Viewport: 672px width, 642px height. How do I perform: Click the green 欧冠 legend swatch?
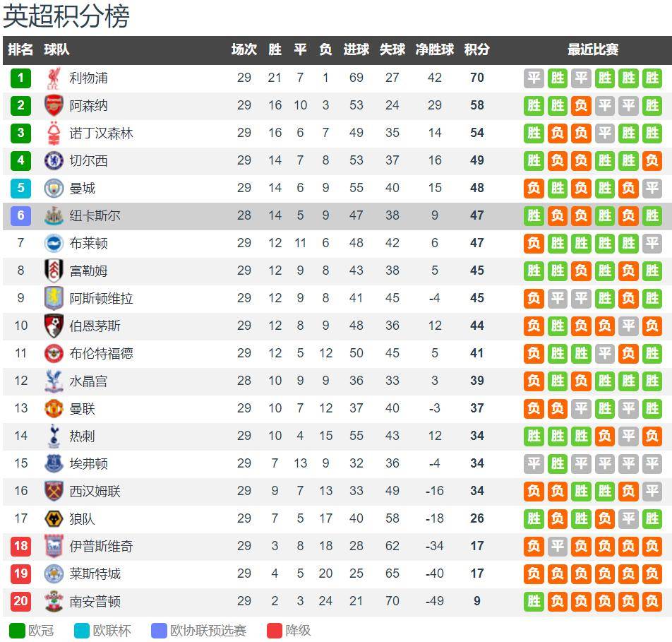click(x=18, y=631)
